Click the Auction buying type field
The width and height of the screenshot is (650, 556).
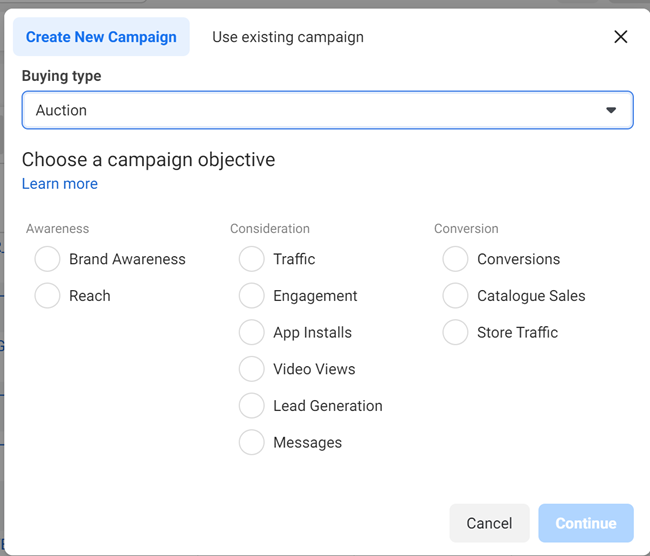tap(300, 110)
